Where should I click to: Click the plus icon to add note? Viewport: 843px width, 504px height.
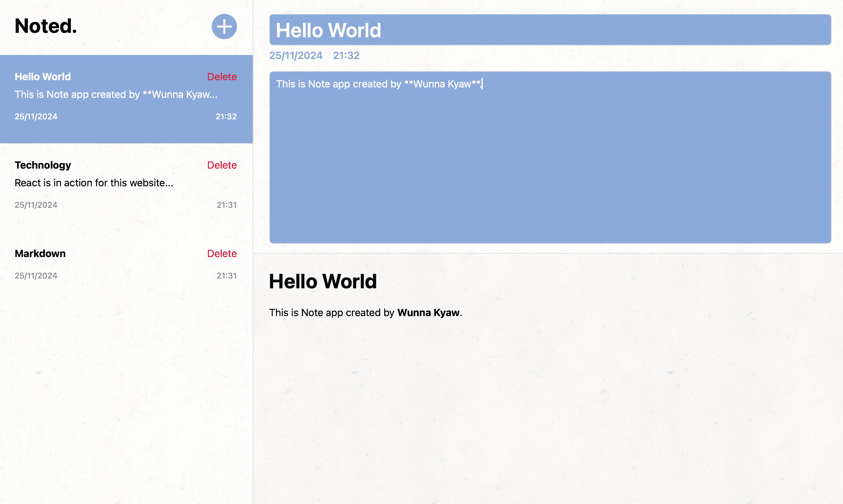click(224, 27)
